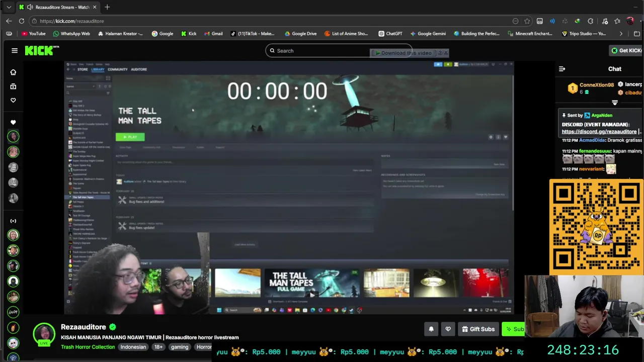Open the Tripo Studio bookmark

[x=584, y=34]
